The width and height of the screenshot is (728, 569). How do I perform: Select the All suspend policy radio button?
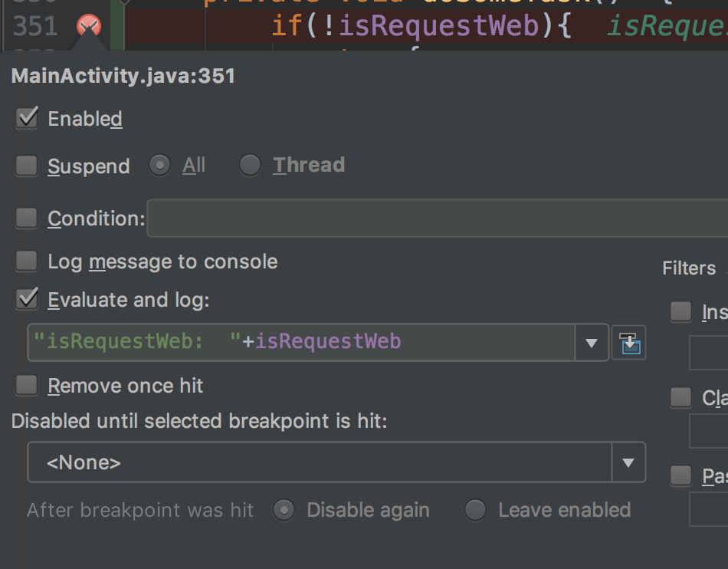[x=159, y=165]
